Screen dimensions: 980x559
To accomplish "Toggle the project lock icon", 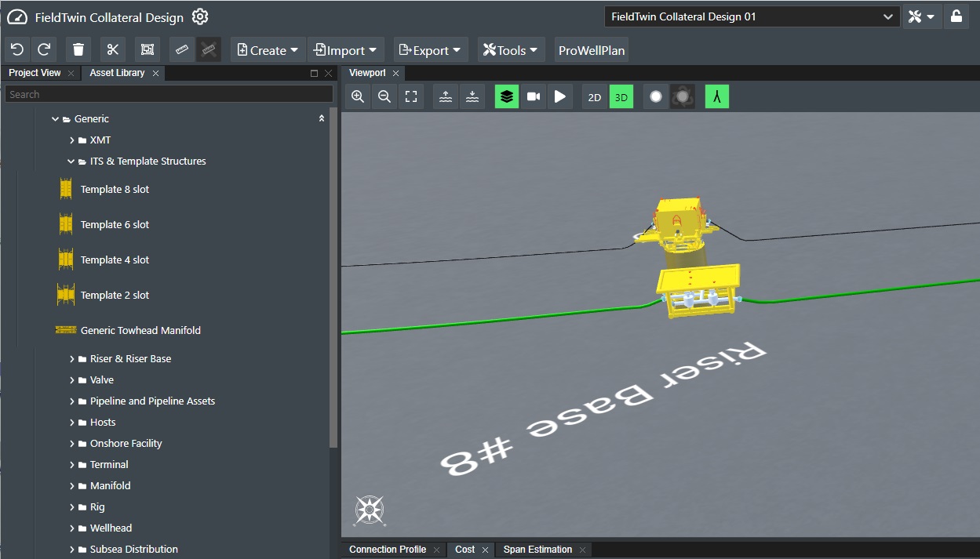I will (x=956, y=16).
